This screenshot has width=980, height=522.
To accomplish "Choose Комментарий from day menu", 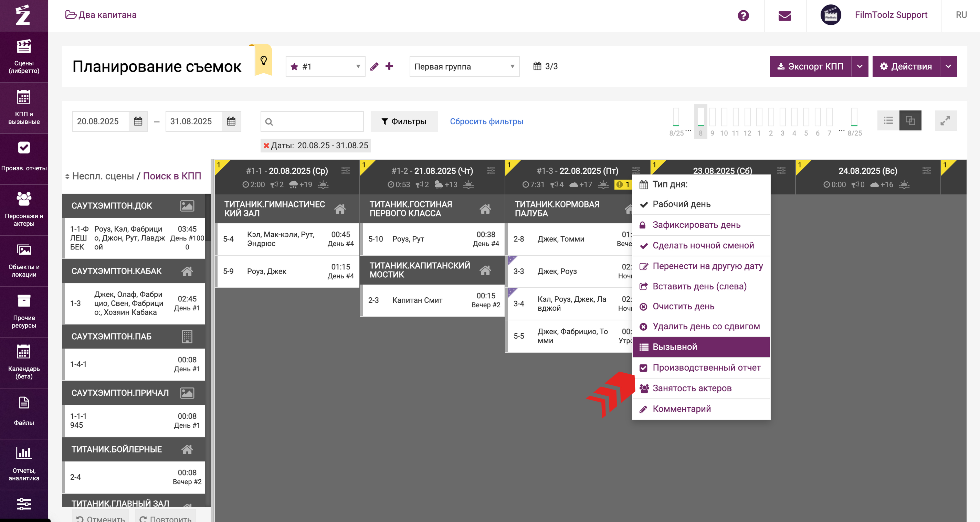I will (x=701, y=409).
